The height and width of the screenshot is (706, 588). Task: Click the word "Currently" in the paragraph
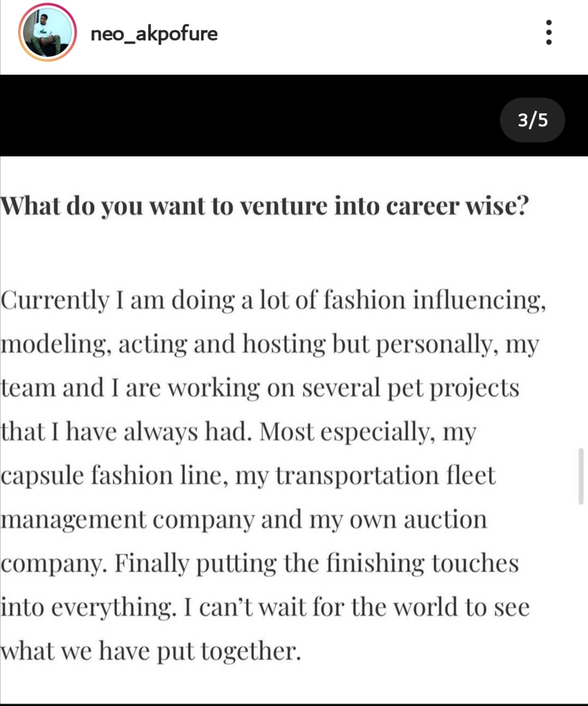(55, 301)
